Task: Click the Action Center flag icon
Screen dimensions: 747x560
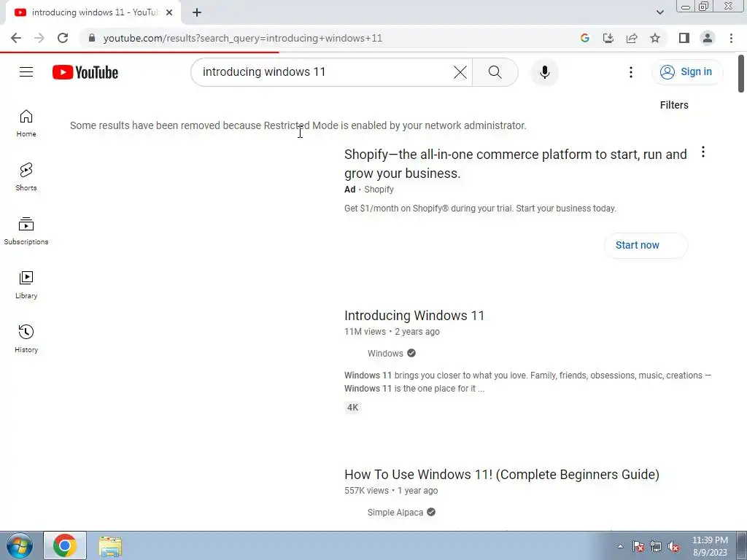Action: (638, 546)
